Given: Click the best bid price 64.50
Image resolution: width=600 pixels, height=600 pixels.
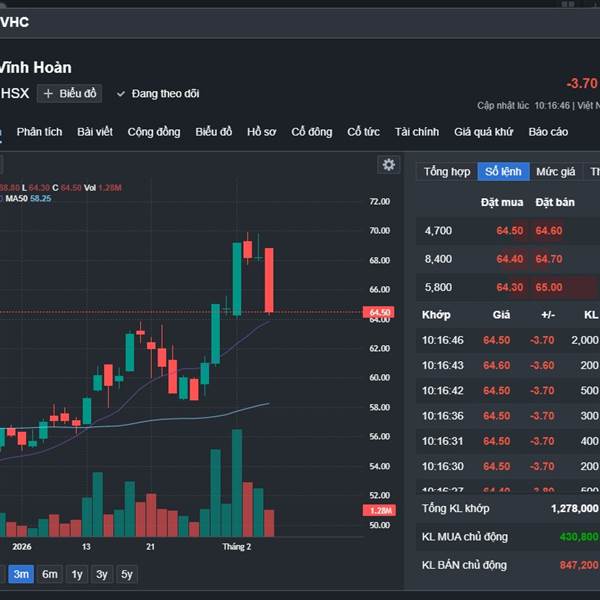Looking at the screenshot, I should (x=510, y=231).
